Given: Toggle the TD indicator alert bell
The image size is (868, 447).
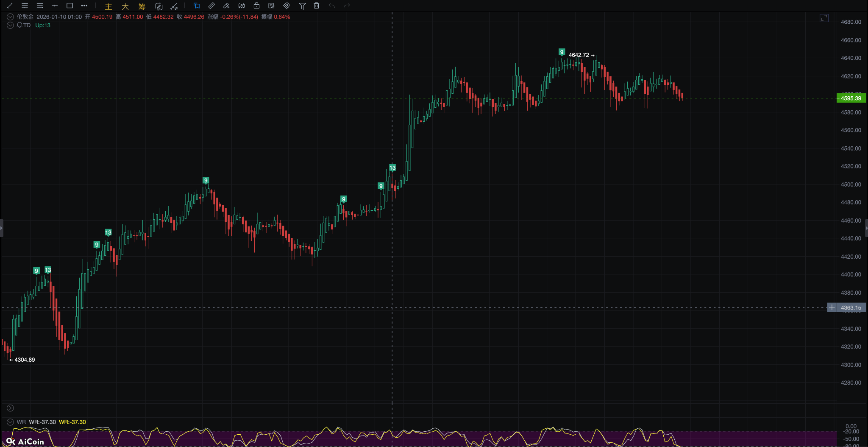Looking at the screenshot, I should (19, 25).
